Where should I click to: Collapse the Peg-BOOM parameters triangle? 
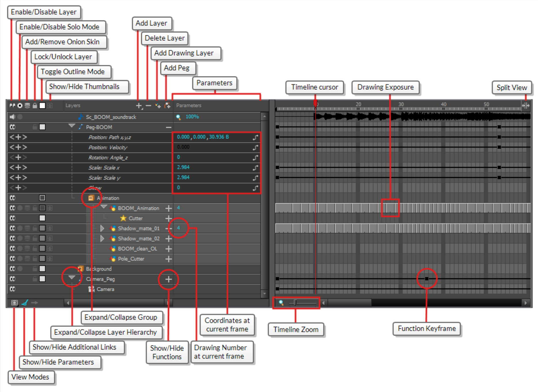click(x=71, y=127)
